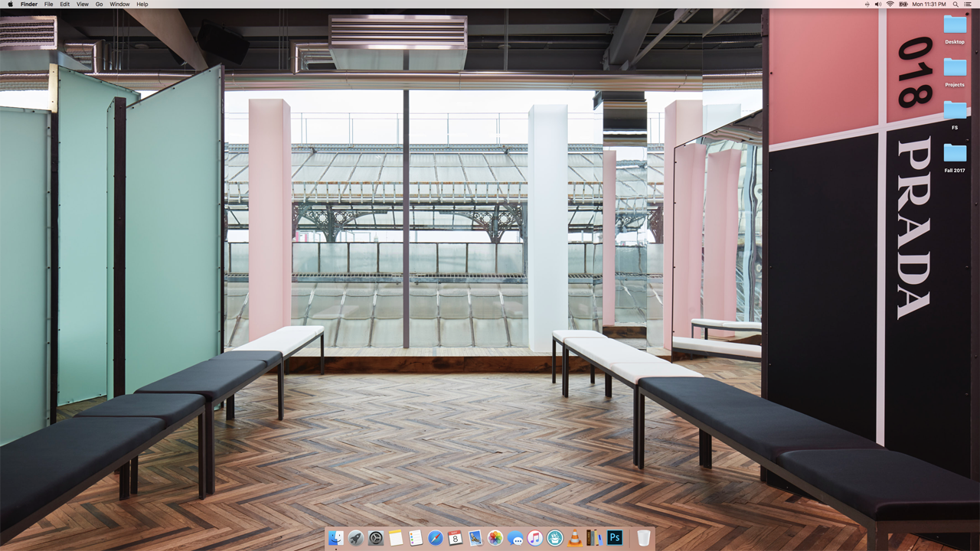Open the View menu

click(x=82, y=4)
